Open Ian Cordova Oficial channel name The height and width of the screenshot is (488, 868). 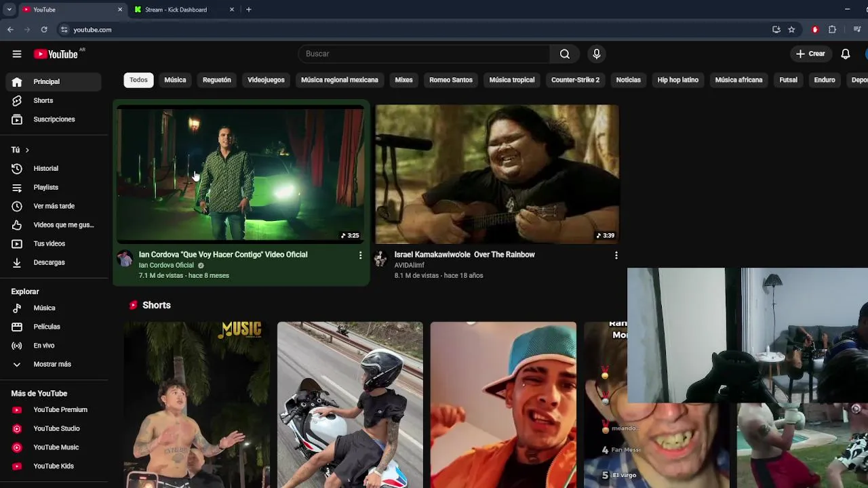pos(166,265)
